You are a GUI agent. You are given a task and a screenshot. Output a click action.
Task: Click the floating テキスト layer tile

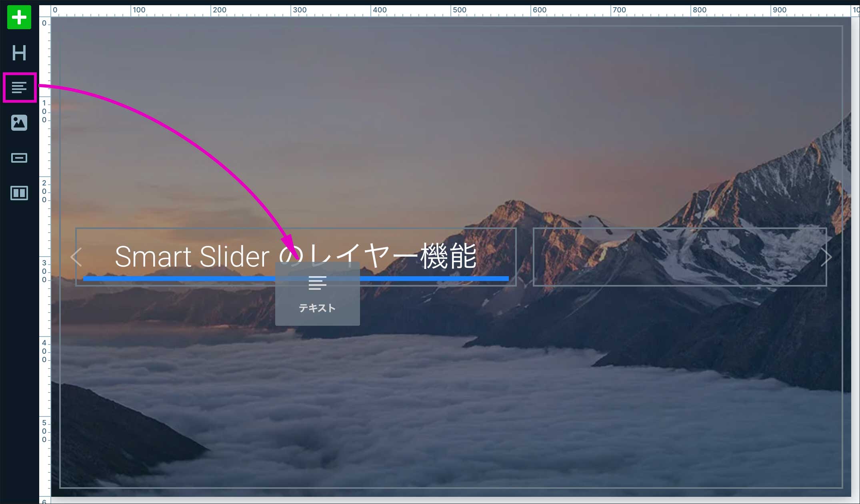[318, 294]
